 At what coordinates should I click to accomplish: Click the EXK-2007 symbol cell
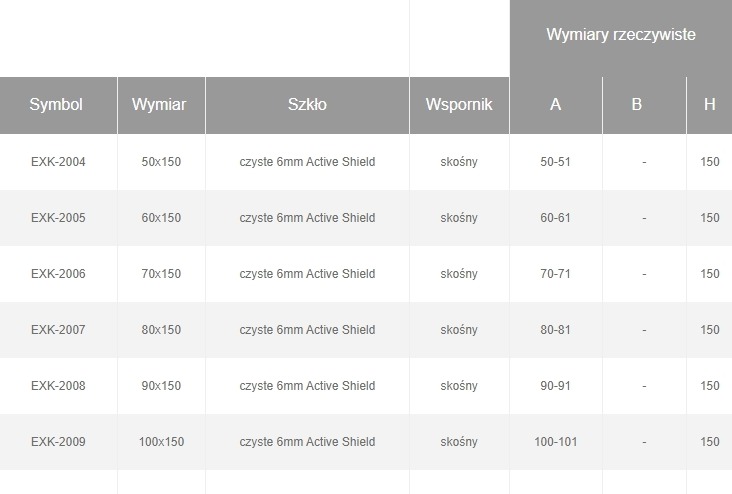[x=58, y=330]
